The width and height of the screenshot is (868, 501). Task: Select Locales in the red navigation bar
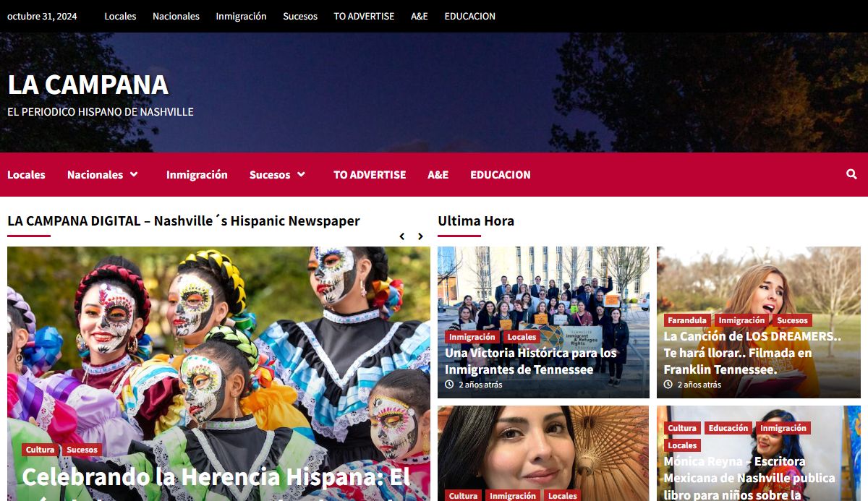[x=26, y=174]
